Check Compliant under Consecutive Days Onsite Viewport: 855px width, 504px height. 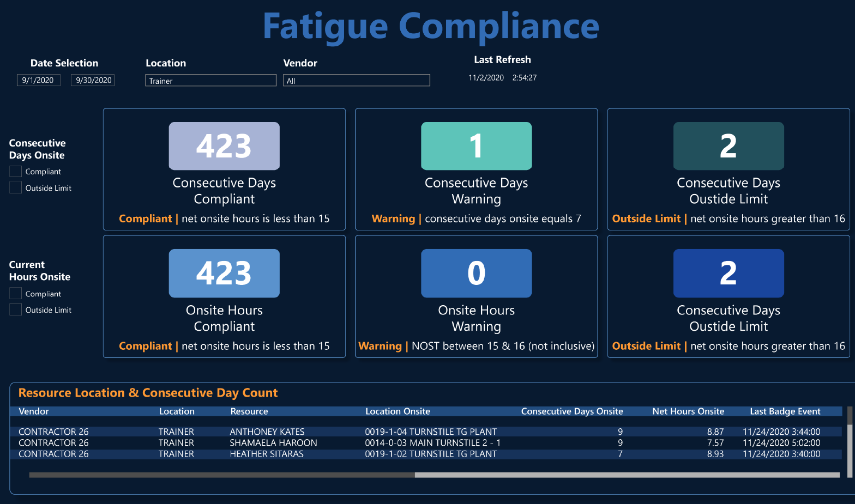click(15, 171)
